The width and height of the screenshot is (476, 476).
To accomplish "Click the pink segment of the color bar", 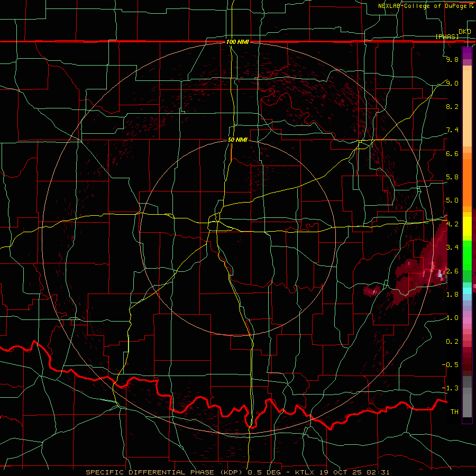I will tap(467, 321).
